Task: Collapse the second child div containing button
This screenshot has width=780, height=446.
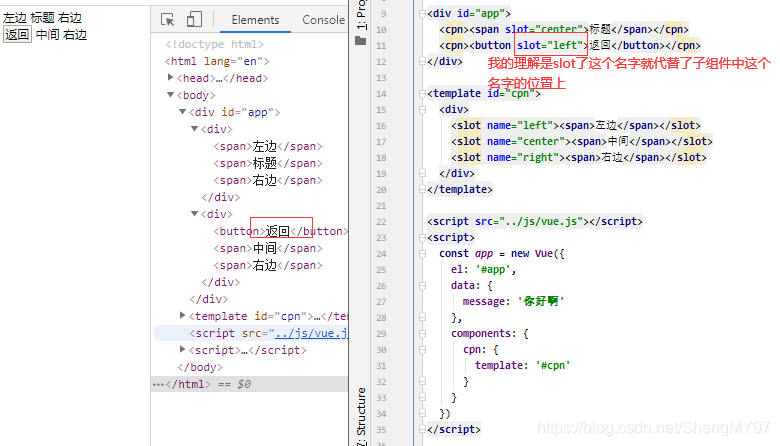Action: [195, 214]
